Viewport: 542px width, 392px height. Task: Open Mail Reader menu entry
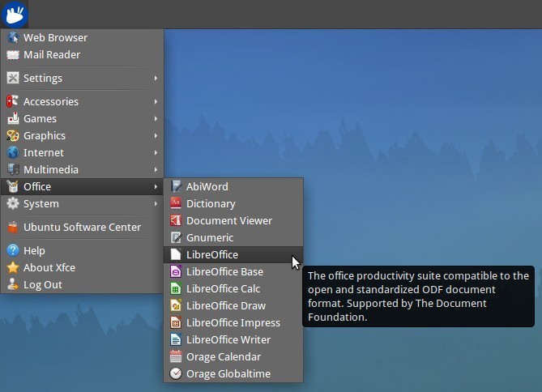click(83, 54)
